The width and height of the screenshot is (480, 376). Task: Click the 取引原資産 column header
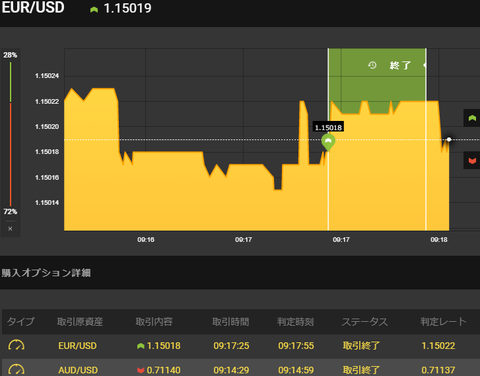pyautogui.click(x=80, y=322)
